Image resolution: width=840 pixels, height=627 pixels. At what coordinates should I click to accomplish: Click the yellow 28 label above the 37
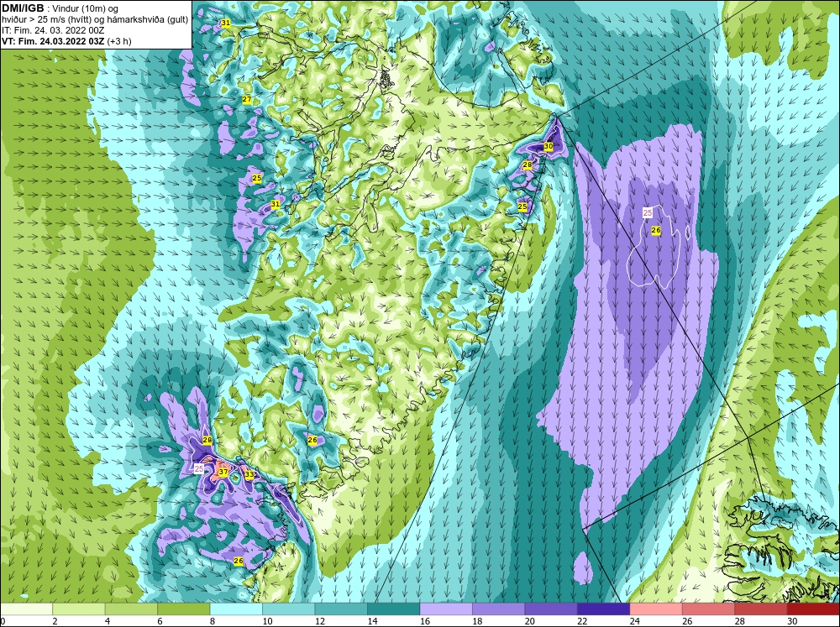pos(207,440)
